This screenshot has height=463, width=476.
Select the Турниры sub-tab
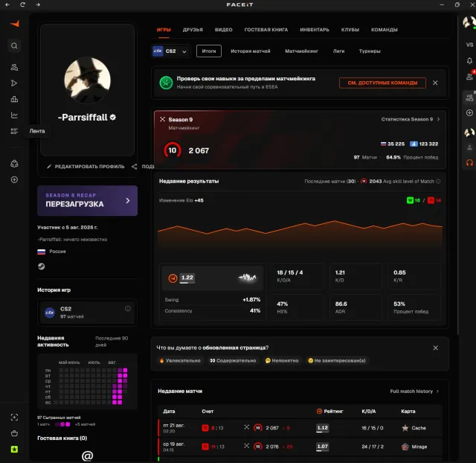(x=370, y=51)
